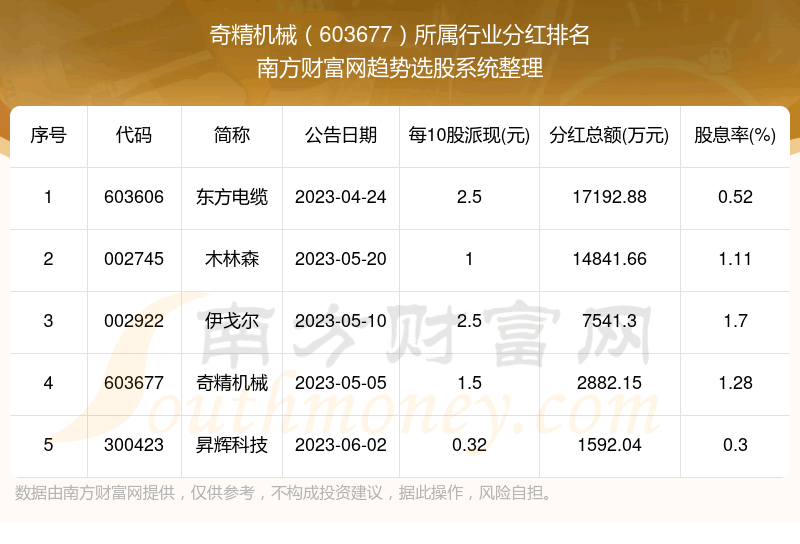800x544 pixels.
Task: Select the date 2023-05-05
Action: click(341, 383)
